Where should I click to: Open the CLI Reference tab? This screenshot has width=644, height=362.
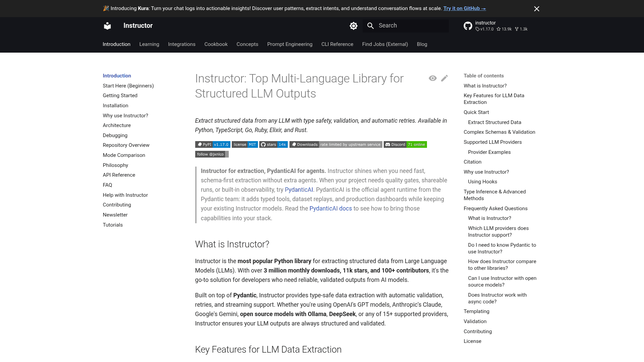click(337, 44)
